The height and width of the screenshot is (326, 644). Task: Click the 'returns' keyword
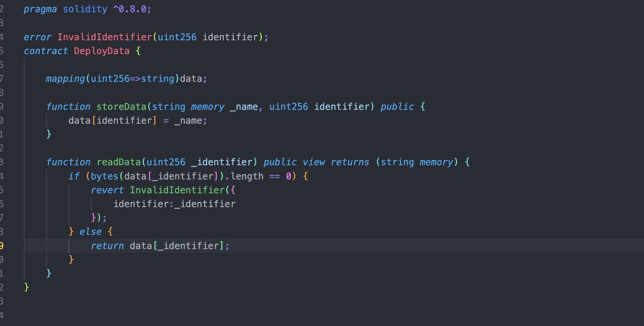[350, 162]
